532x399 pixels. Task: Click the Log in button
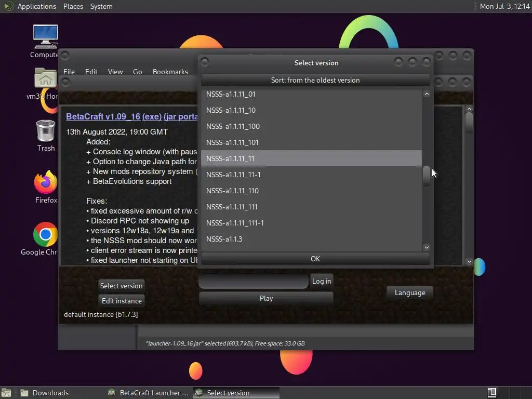321,281
